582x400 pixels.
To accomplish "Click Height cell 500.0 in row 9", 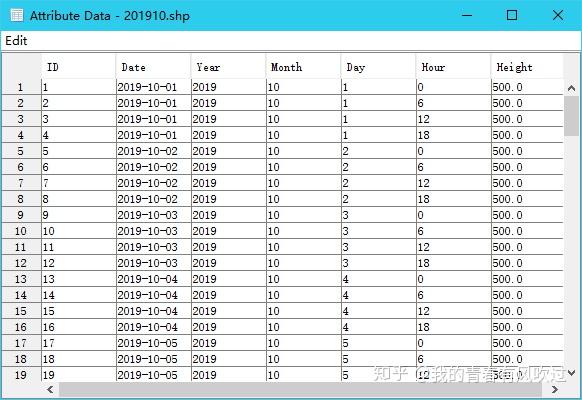I will (x=527, y=214).
